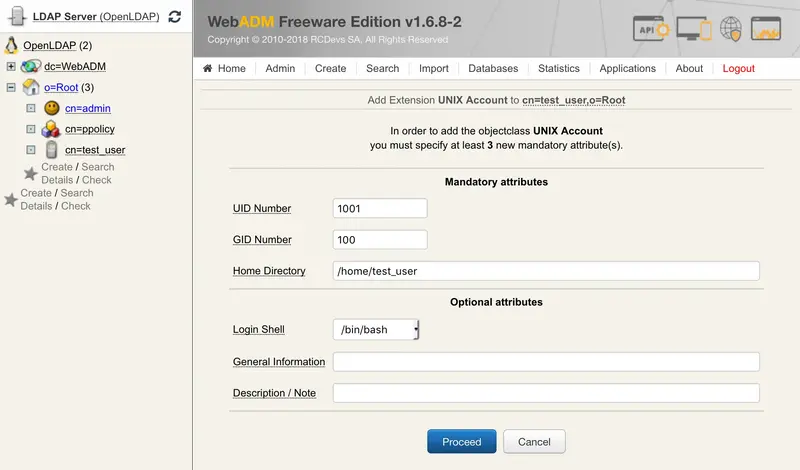Click the colored blocks icon beside cn=ppolicy
The image size is (800, 470).
pos(51,129)
